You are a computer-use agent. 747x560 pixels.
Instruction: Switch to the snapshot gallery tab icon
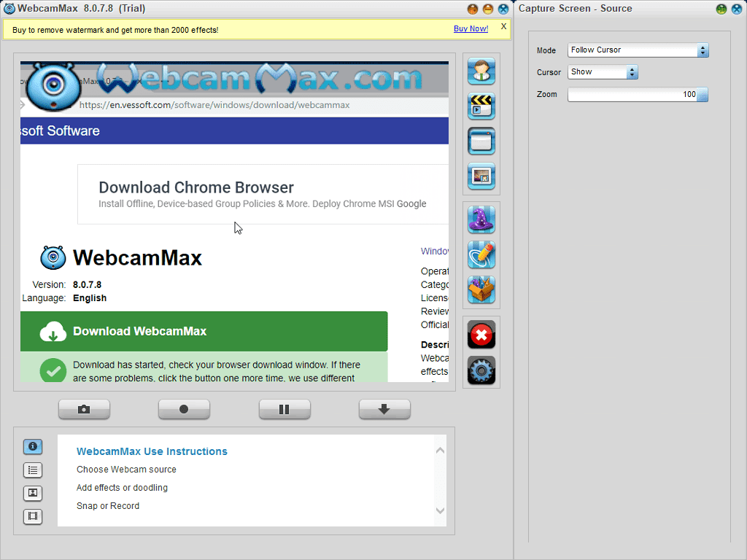click(33, 493)
